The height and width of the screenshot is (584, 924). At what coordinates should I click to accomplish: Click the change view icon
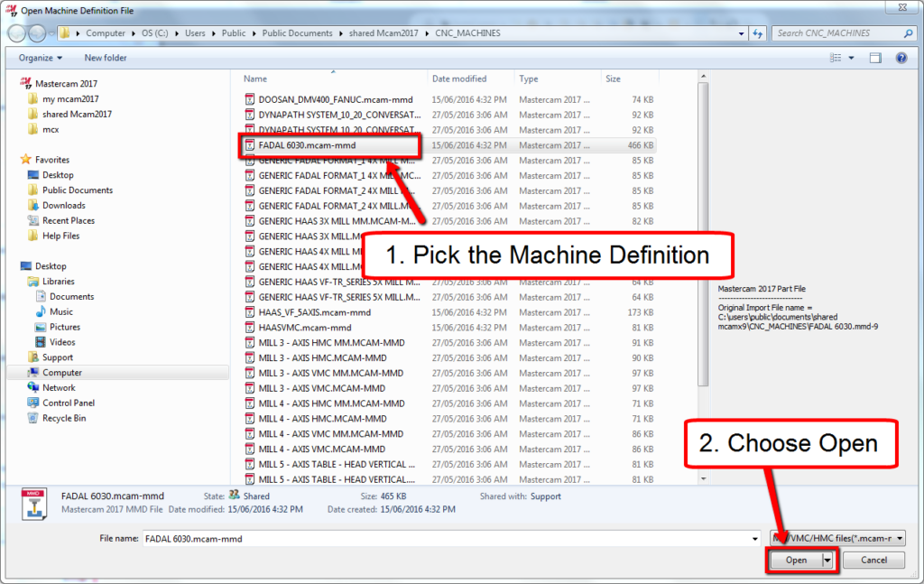[x=836, y=58]
